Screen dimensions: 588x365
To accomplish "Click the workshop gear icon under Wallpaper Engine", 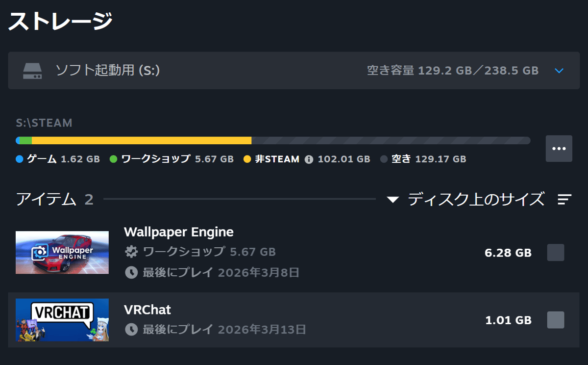I will pos(131,252).
